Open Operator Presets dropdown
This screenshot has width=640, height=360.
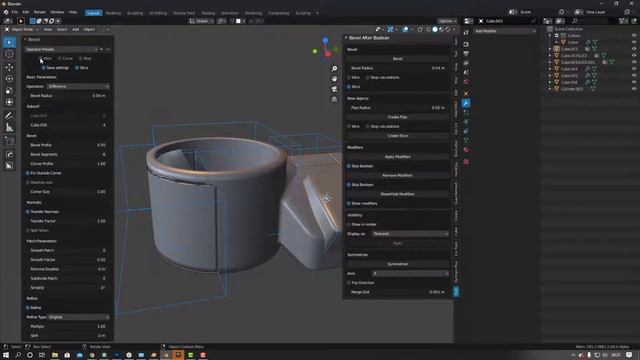[61, 49]
